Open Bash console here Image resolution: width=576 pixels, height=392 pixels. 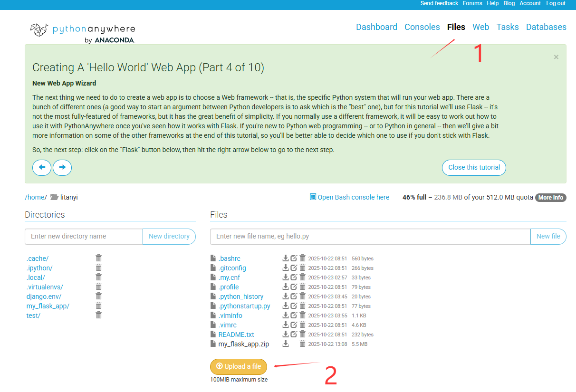[x=349, y=197]
